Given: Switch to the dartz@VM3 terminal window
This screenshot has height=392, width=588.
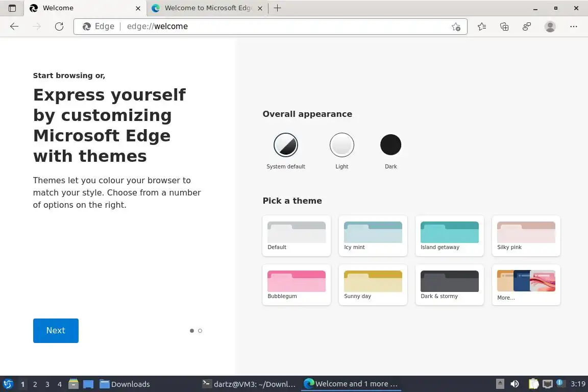Looking at the screenshot, I should point(249,384).
